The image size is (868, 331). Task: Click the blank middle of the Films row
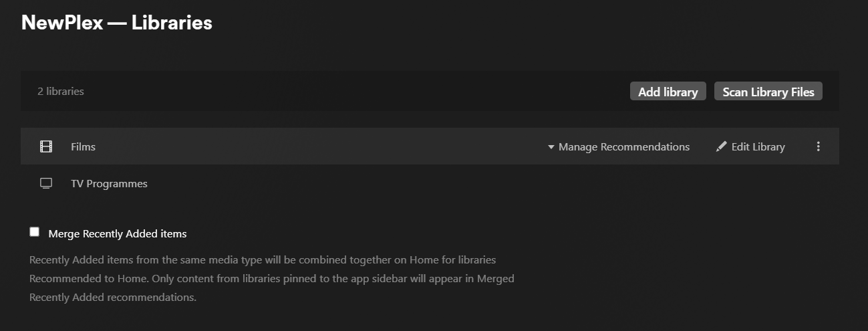(x=321, y=146)
